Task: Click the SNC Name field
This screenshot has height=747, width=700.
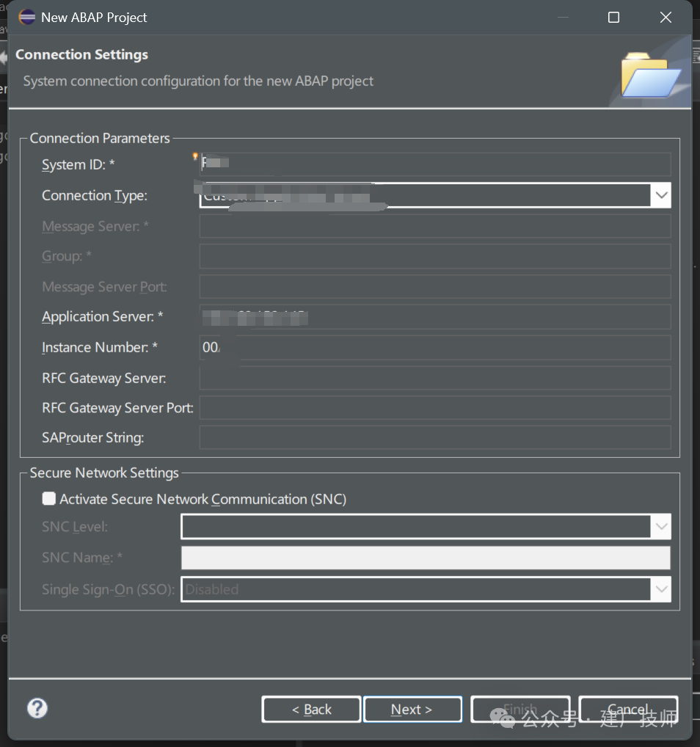Action: pos(426,558)
